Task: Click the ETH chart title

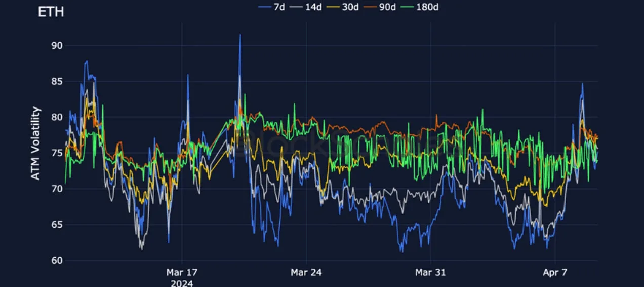Action: 51,12
